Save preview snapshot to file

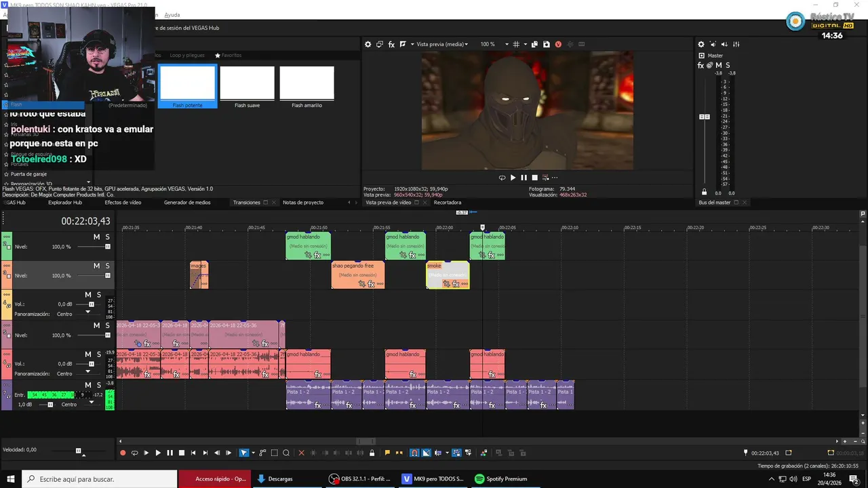coord(546,44)
